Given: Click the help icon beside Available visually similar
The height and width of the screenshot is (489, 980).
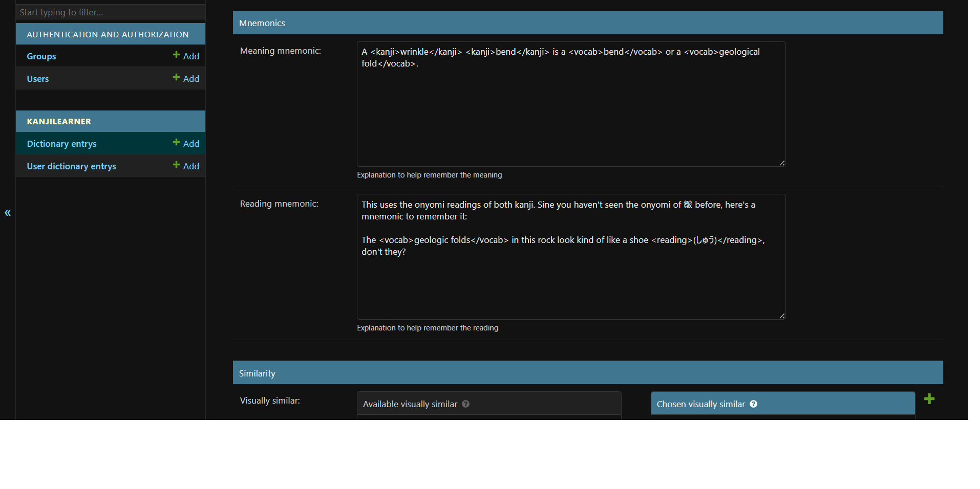Looking at the screenshot, I should [465, 404].
